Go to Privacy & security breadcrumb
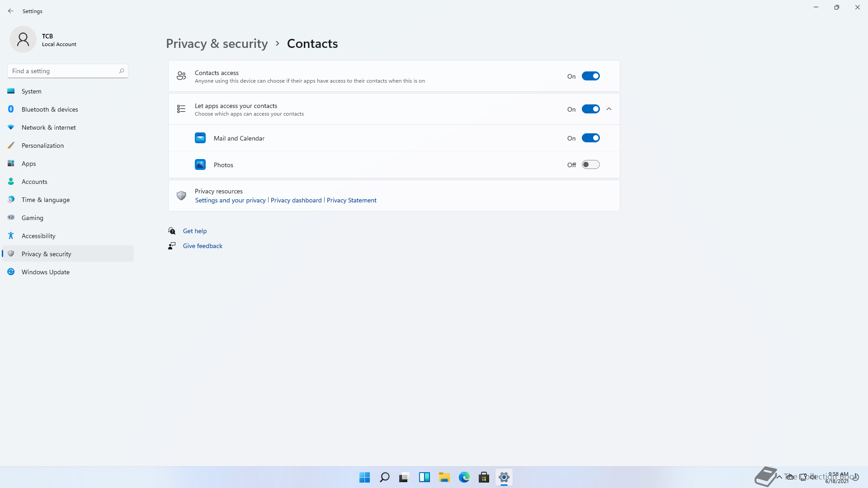Viewport: 868px width, 488px height. (217, 43)
